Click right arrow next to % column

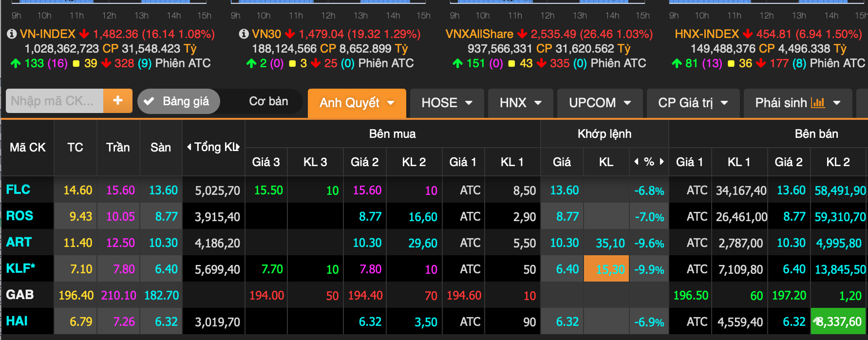661,162
